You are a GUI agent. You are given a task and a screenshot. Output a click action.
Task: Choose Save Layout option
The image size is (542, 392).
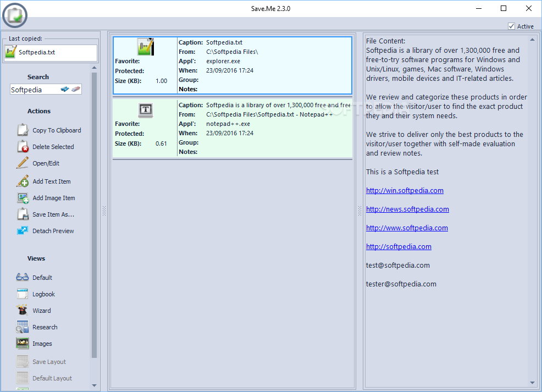pyautogui.click(x=49, y=362)
